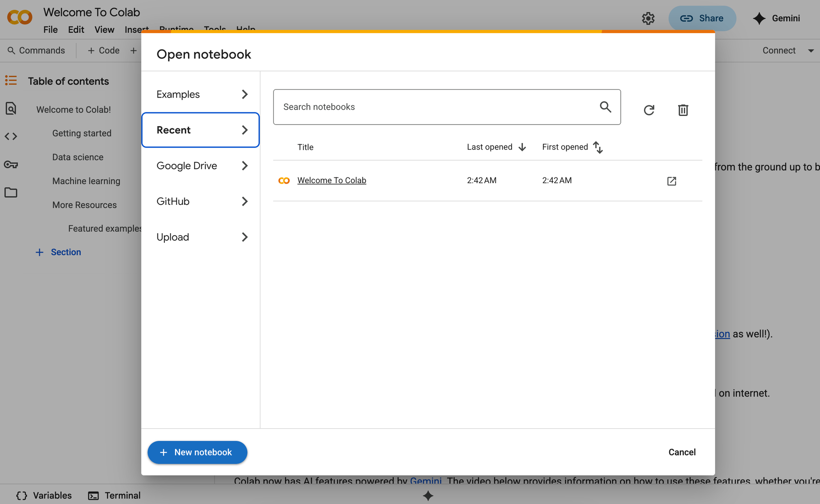This screenshot has height=504, width=820.
Task: Open the Insert menu
Action: tap(137, 30)
